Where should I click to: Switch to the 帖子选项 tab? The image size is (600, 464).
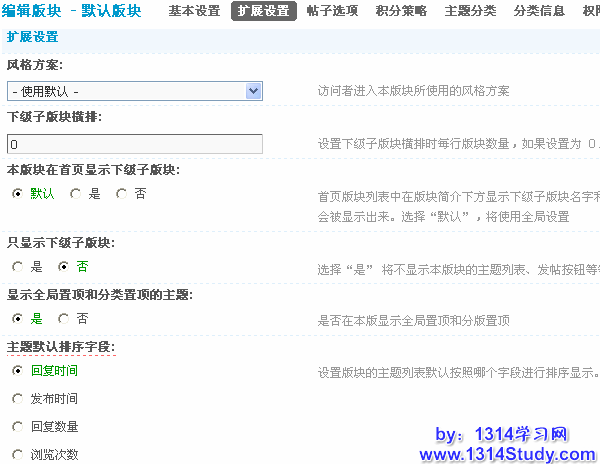[x=331, y=12]
